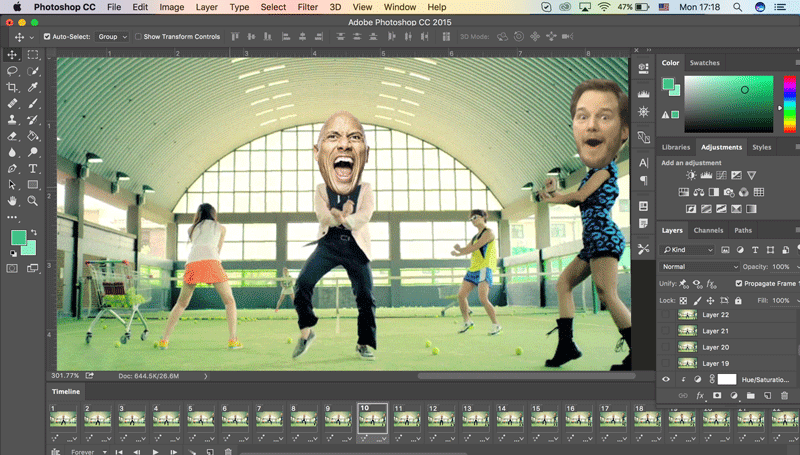Viewport: 800px width, 455px height.
Task: Select the Rectangular Marquee tool
Action: 33,55
